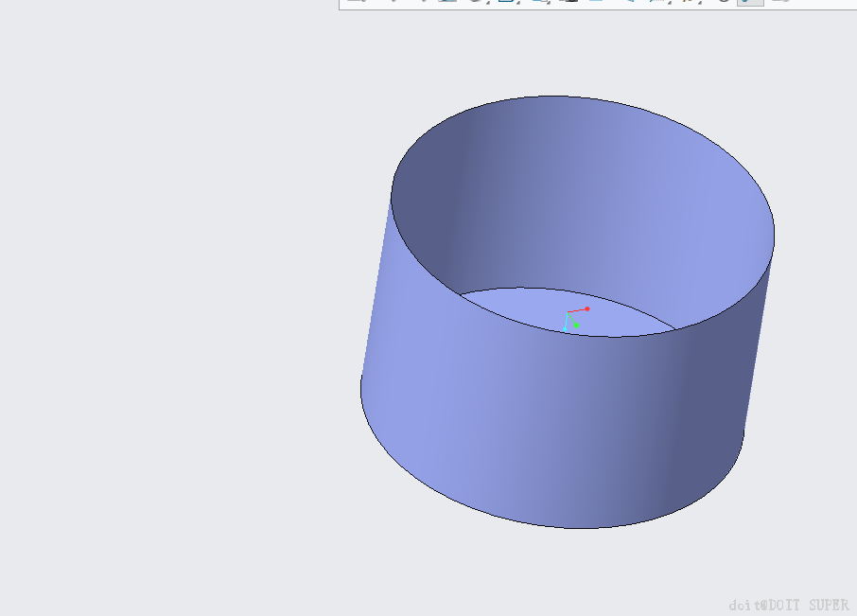Click the red X-axis handle of the triad

(587, 308)
